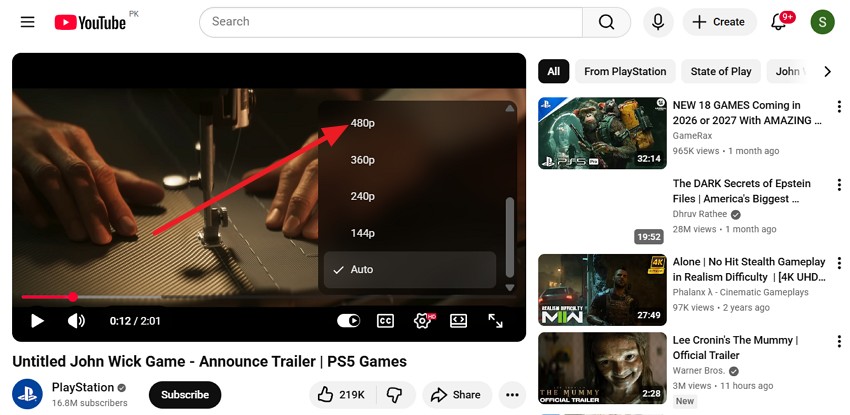Select Auto quality option
The height and width of the screenshot is (415, 850).
click(x=410, y=269)
